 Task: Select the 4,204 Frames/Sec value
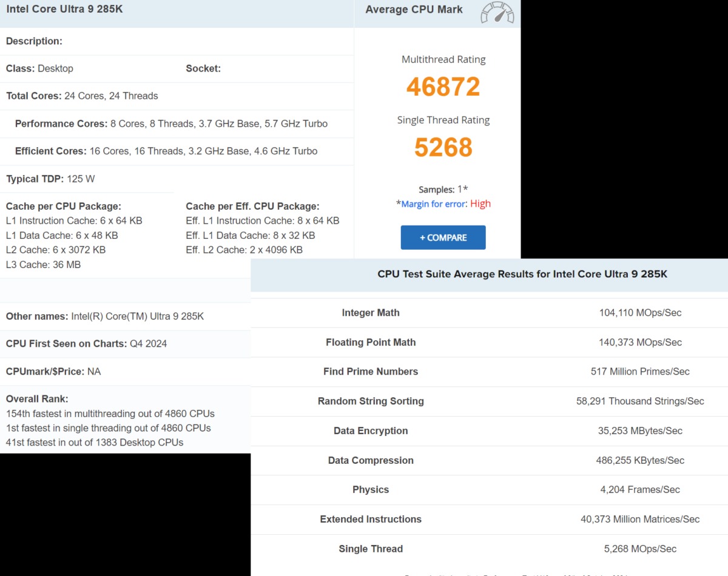640,490
